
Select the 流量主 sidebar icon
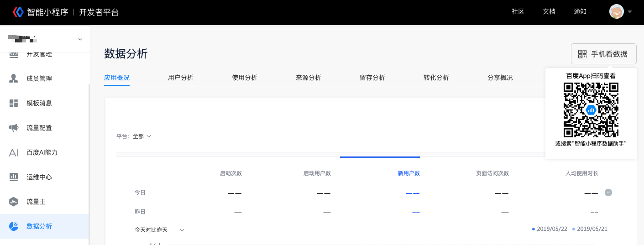coord(14,202)
